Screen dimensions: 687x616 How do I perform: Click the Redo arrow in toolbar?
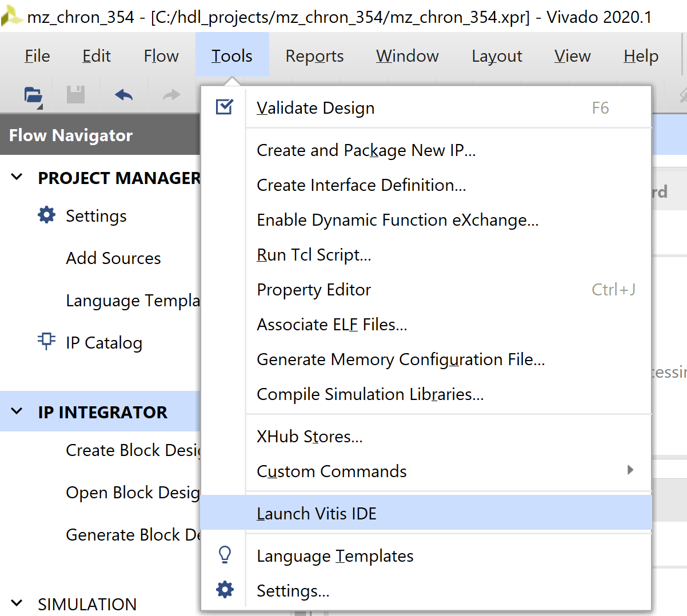(x=171, y=95)
